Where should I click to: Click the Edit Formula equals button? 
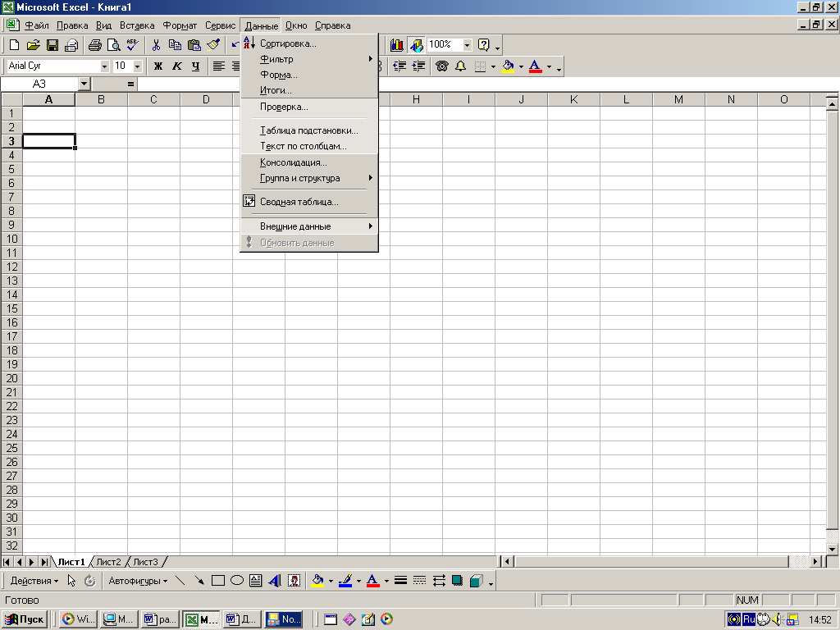point(130,84)
